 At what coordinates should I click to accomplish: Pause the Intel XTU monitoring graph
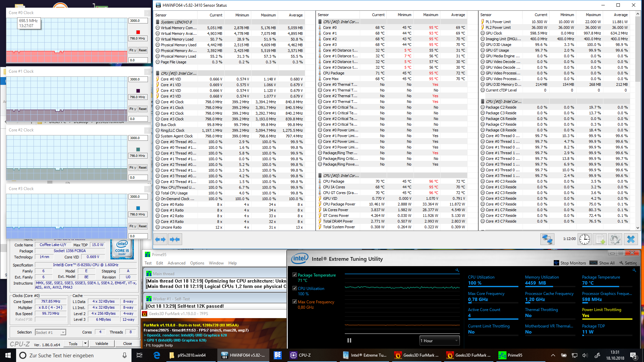click(349, 341)
